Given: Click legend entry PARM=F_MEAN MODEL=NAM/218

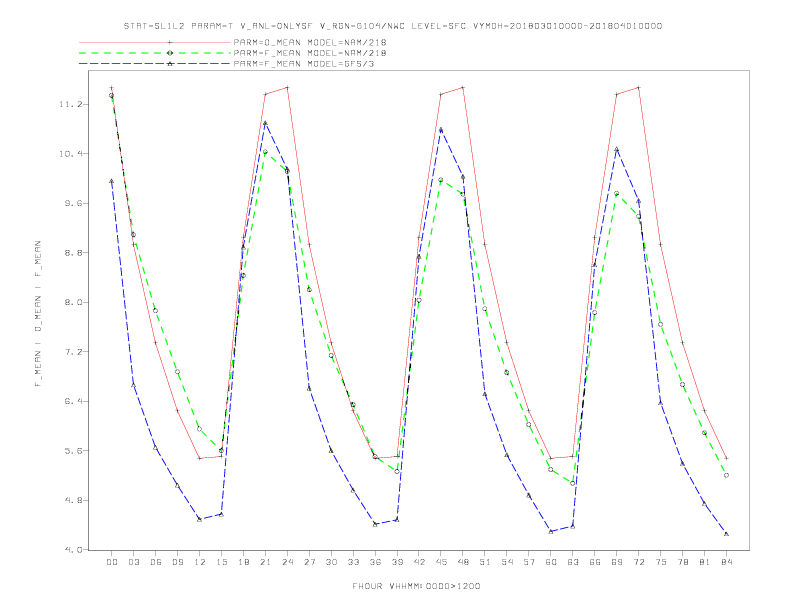Looking at the screenshot, I should [x=310, y=53].
